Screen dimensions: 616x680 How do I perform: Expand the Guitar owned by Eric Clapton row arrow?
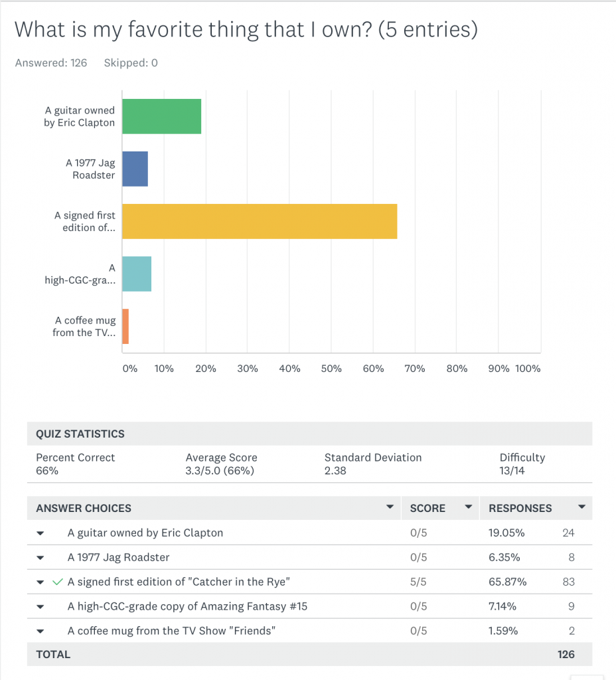pos(40,533)
